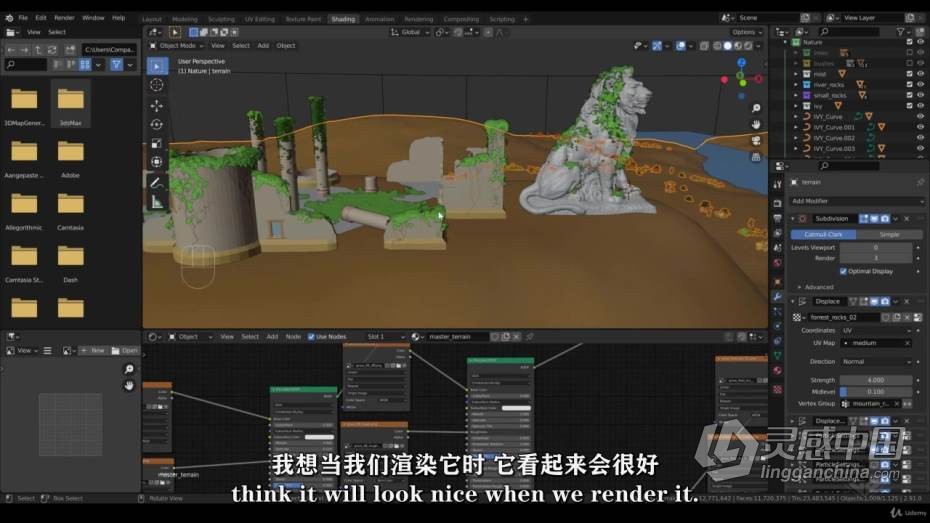
Task: Open the node editor Node menu
Action: 293,337
